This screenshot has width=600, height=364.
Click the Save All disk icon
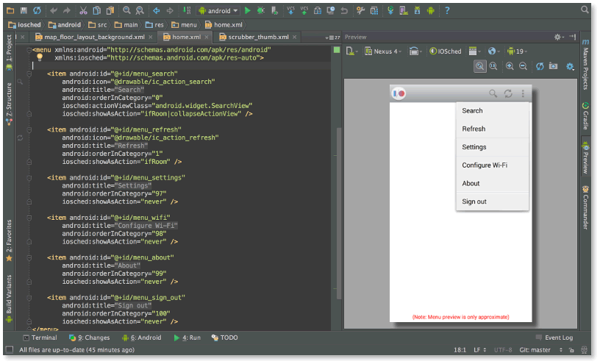[x=24, y=11]
